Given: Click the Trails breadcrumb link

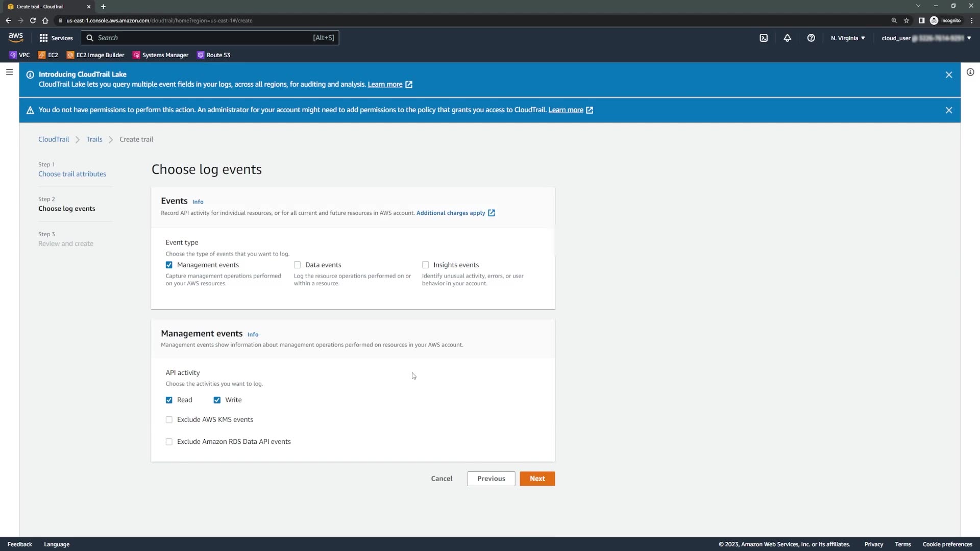Looking at the screenshot, I should click(x=94, y=139).
